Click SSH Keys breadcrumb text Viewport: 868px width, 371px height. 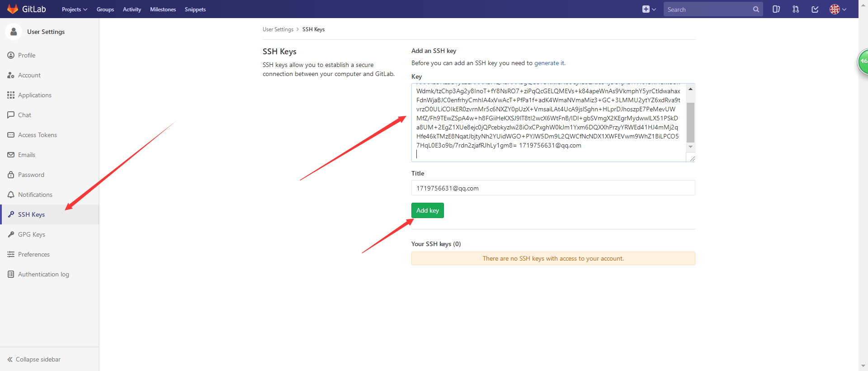point(313,29)
